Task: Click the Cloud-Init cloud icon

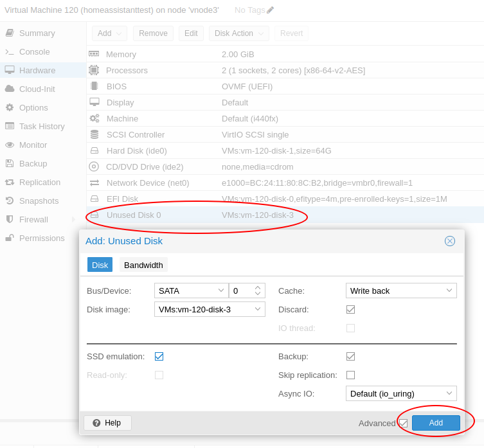Action: click(10, 89)
